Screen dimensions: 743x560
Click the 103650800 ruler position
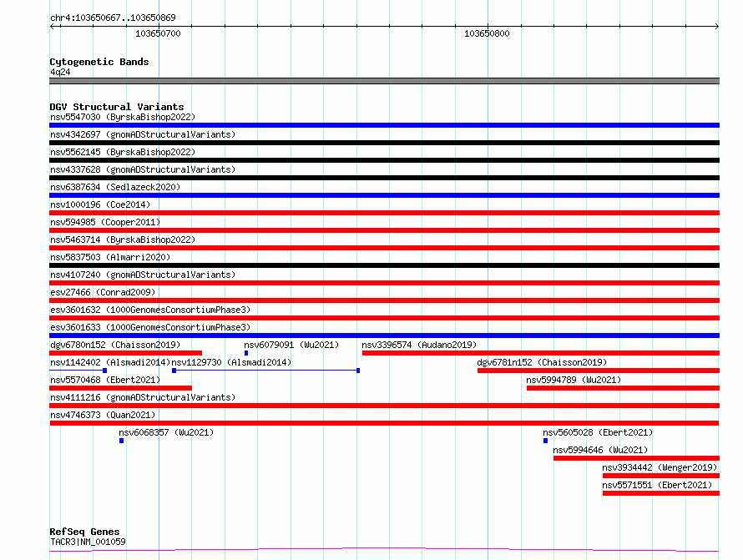(487, 33)
